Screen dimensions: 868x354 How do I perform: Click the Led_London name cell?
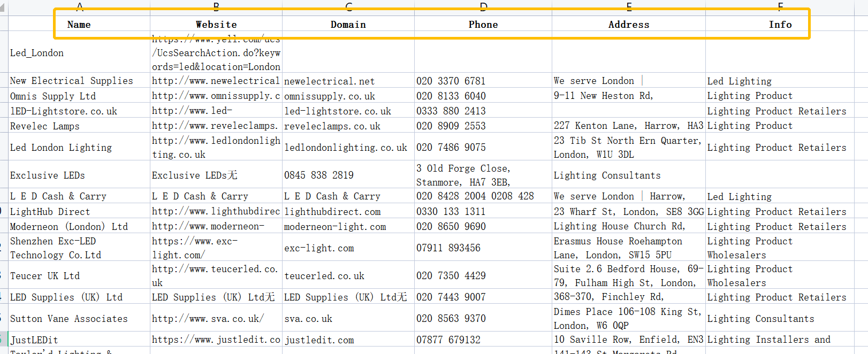[79, 52]
